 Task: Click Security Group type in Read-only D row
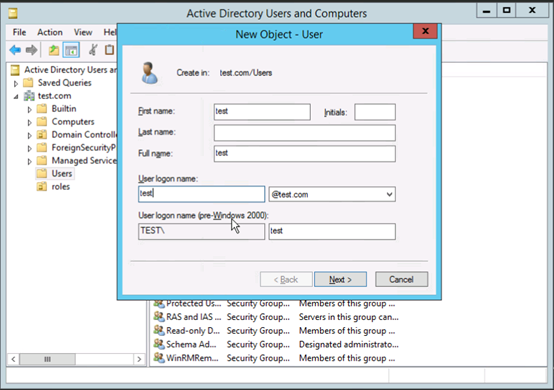[258, 331]
